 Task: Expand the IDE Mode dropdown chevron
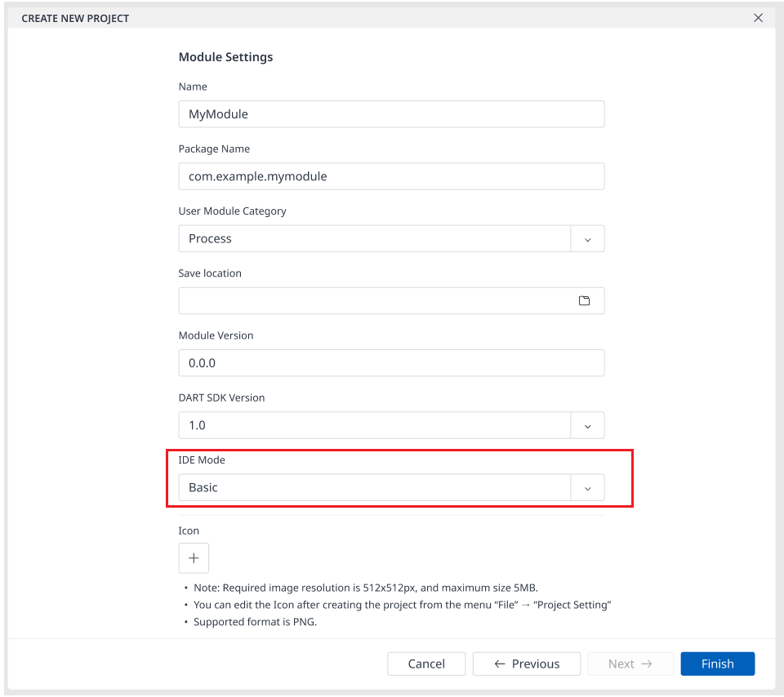(587, 487)
